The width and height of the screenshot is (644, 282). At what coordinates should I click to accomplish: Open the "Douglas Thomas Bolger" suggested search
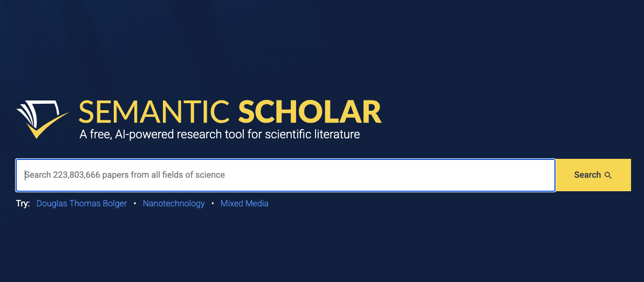[81, 204]
